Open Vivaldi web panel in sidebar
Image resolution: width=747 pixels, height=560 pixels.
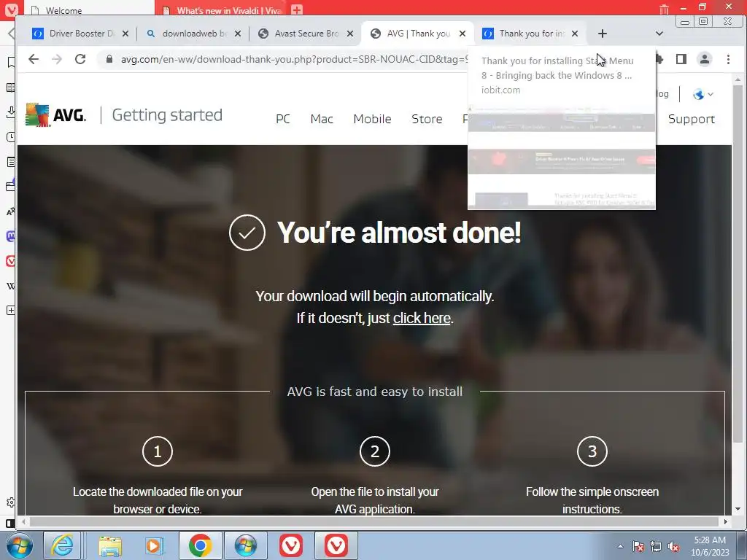[x=10, y=260]
